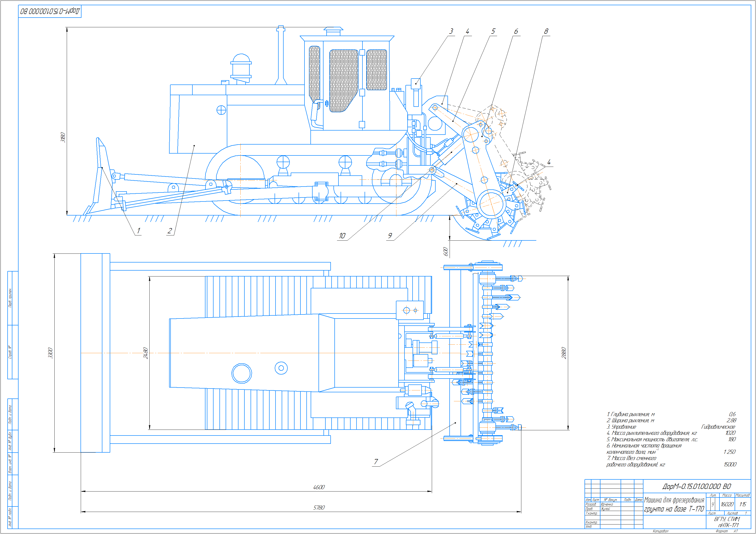Select callout number 3 above cab
This screenshot has width=756, height=534.
pos(451,31)
